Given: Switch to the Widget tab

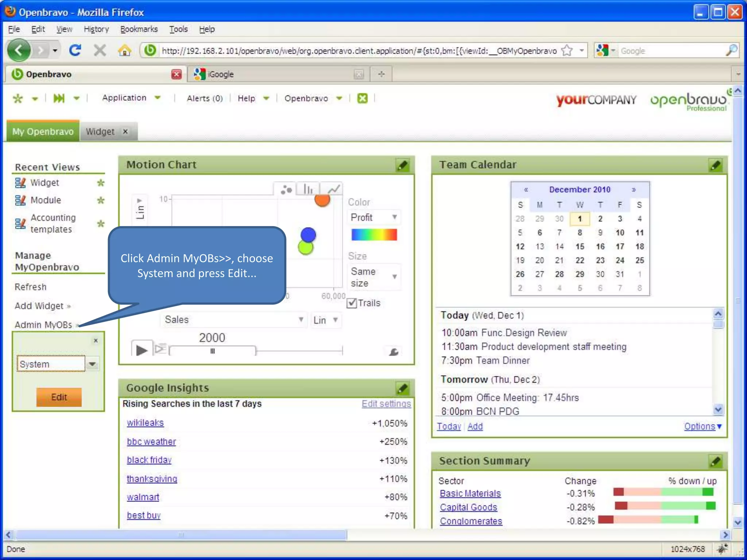Looking at the screenshot, I should point(100,131).
